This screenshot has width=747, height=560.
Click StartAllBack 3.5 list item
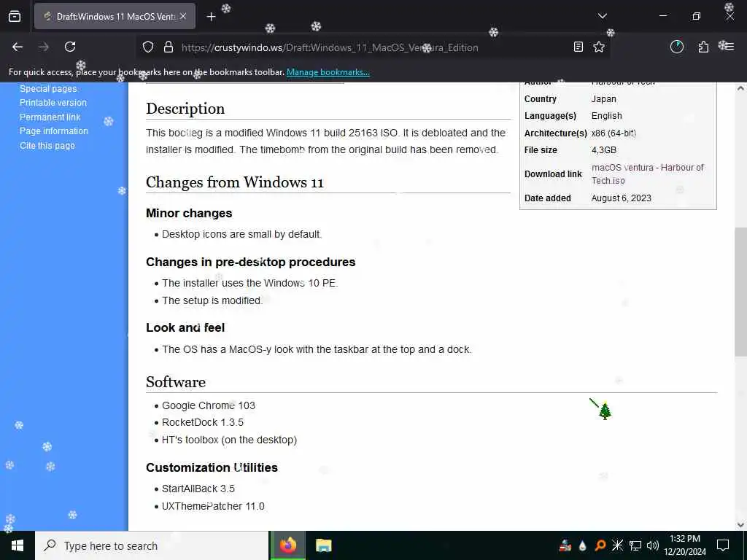coord(198,489)
